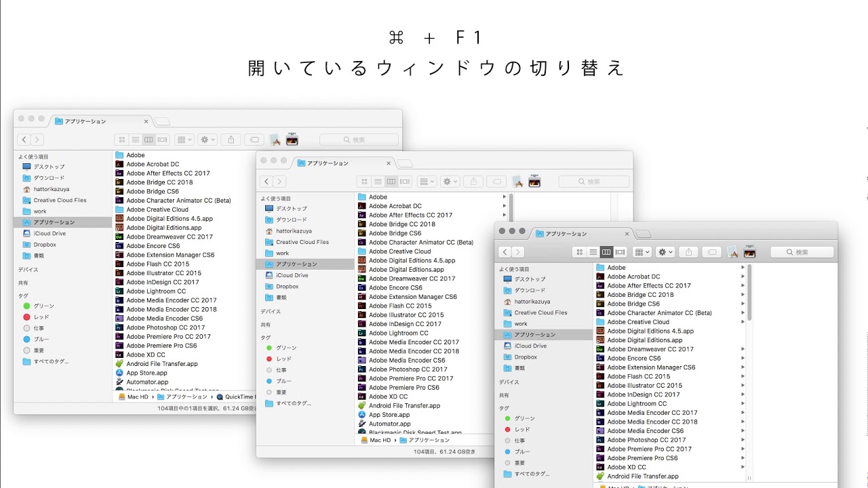Expand the Adobe folder arrow in middle window
This screenshot has width=868, height=488.
(505, 197)
